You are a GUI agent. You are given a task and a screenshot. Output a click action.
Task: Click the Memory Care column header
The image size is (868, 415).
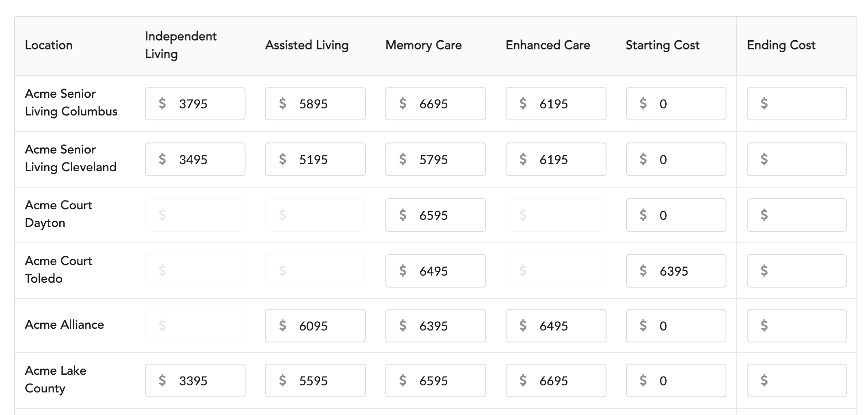[x=423, y=45]
